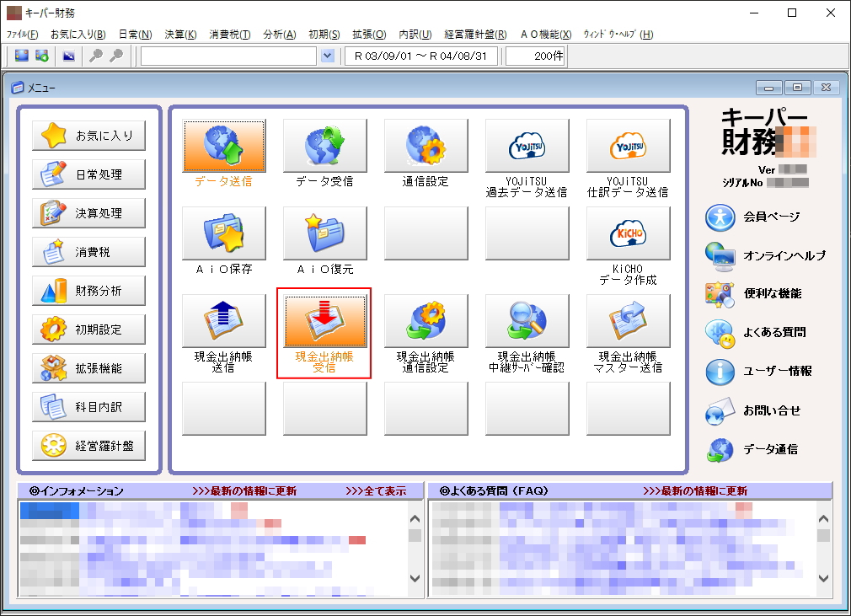Screen dimensions: 851x616
Task: Select 決算処理 in the sidebar
Action: tap(89, 213)
